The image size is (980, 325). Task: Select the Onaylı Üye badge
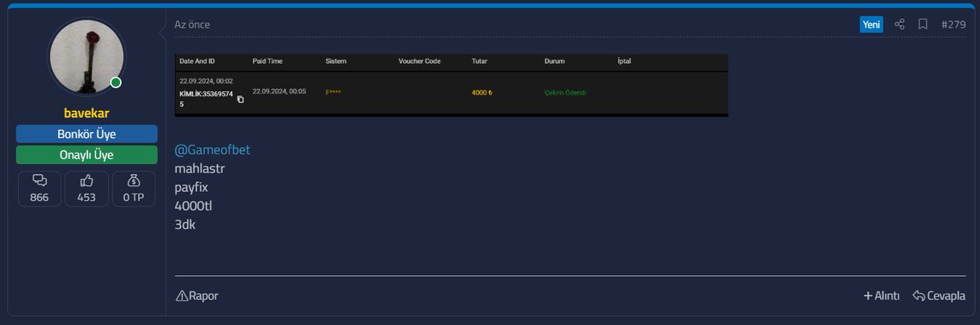(x=87, y=155)
